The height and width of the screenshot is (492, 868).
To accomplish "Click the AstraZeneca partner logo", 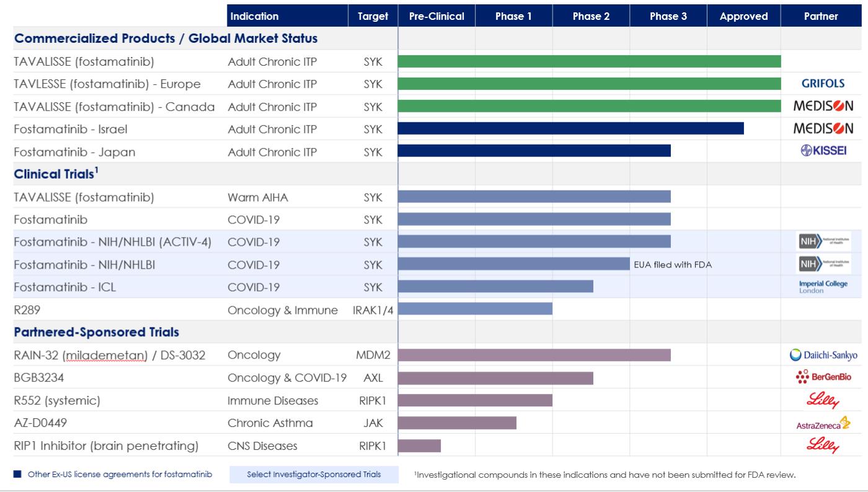I will (823, 424).
